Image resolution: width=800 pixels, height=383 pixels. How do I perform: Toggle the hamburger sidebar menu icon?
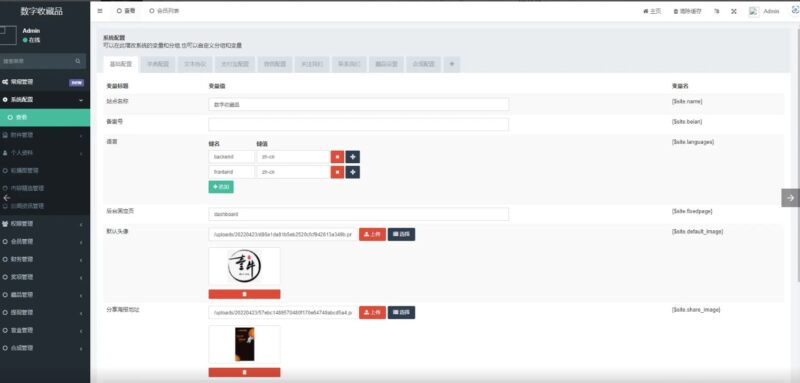pos(99,11)
